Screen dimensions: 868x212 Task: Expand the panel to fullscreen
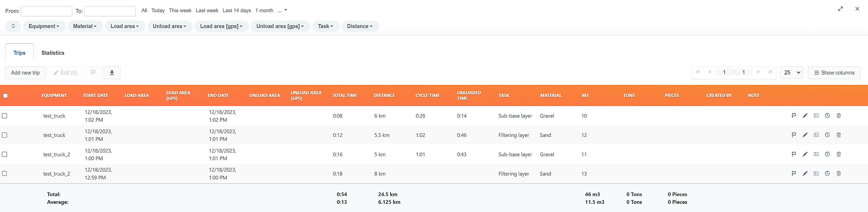(x=840, y=9)
